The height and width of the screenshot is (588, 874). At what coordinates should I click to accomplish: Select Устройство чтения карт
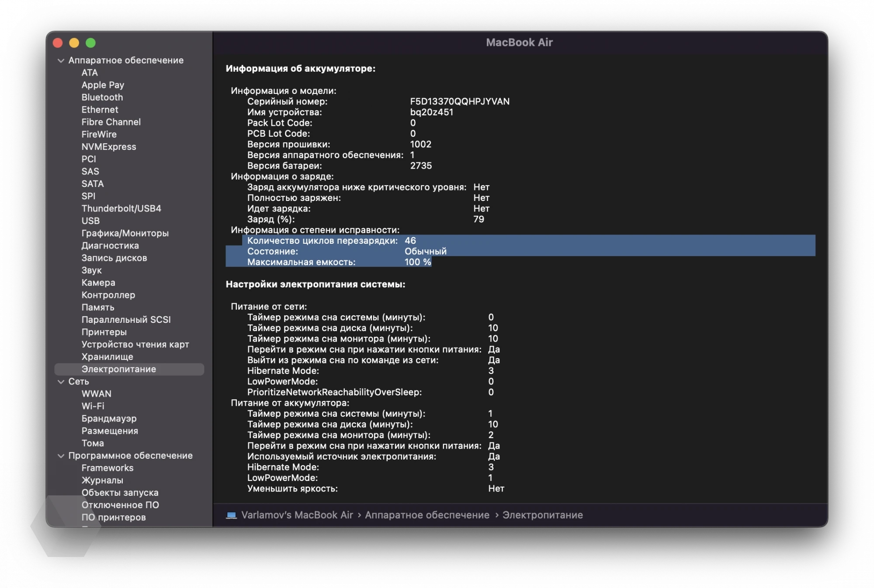135,344
